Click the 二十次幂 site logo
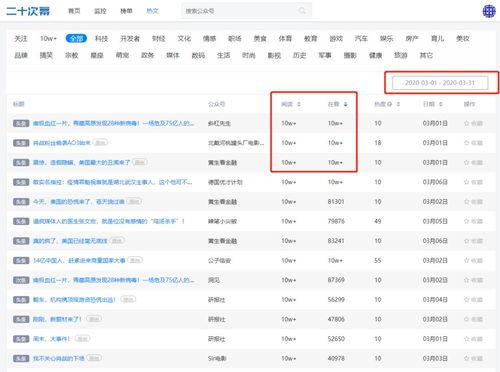500x372 pixels. [28, 11]
